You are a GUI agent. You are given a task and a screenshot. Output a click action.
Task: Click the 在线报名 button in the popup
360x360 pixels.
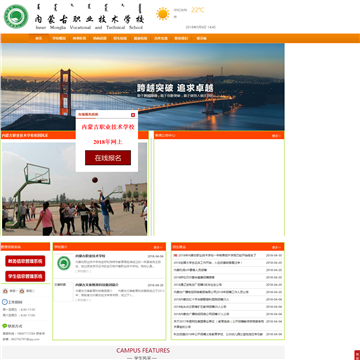coord(108,158)
